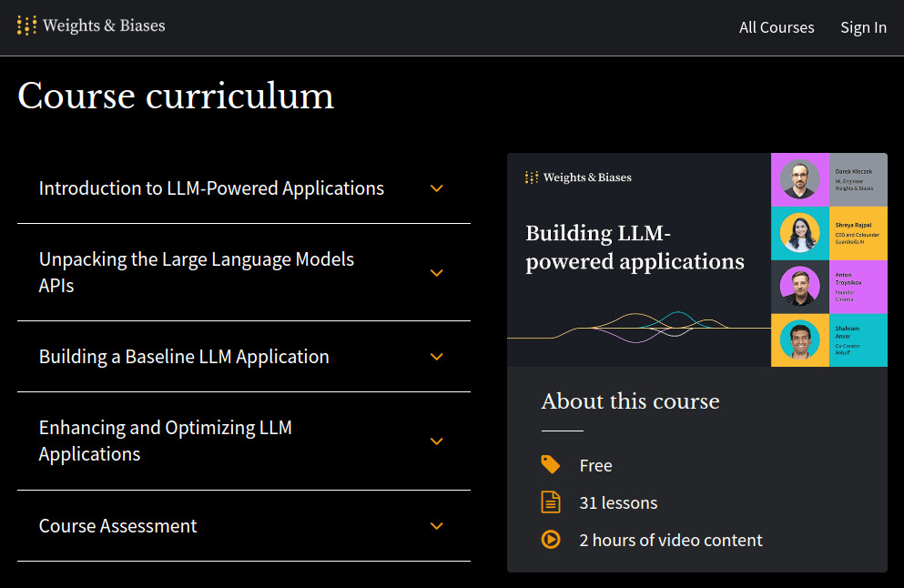This screenshot has width=904, height=588.
Task: Expand Building a Baseline LLM Application chevron
Action: 437,357
